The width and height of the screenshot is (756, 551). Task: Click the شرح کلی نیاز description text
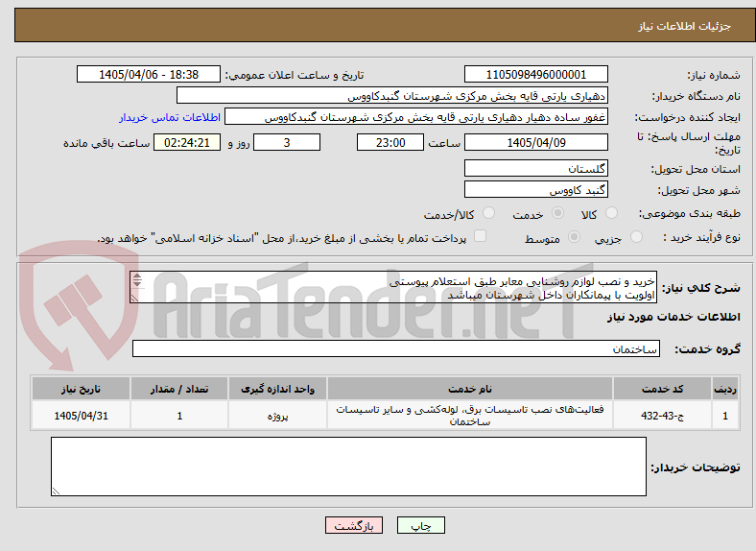[393, 288]
